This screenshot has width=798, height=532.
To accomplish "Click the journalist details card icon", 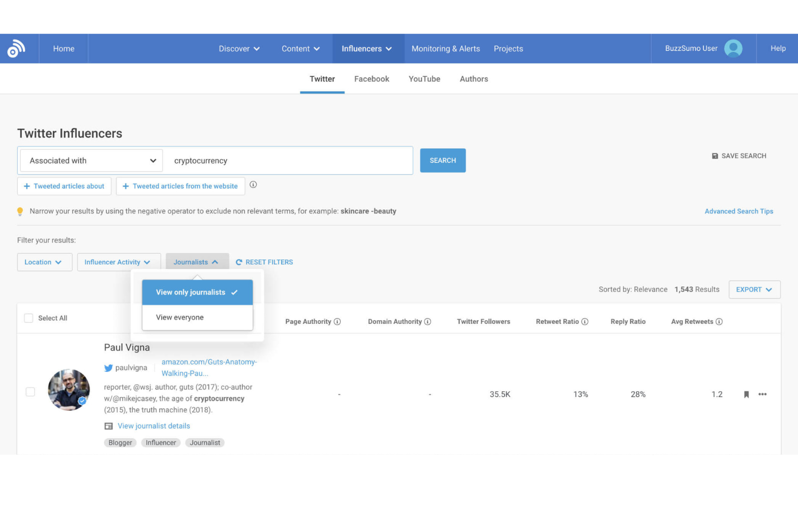I will tap(108, 426).
